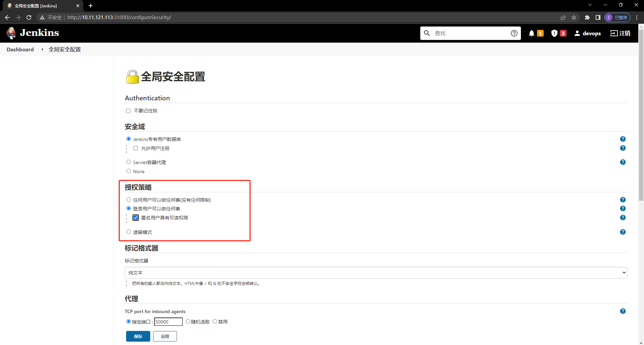The image size is (644, 345).
Task: Select 登录用户可以做任何事 radio button
Action: (128, 208)
